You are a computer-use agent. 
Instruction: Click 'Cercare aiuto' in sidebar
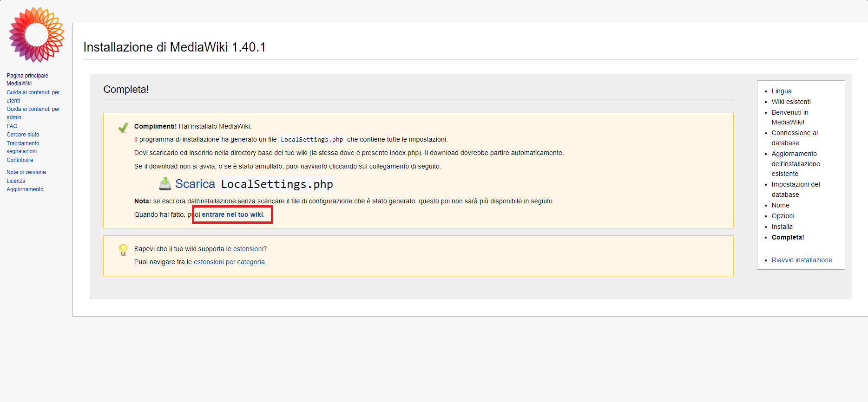pos(23,135)
